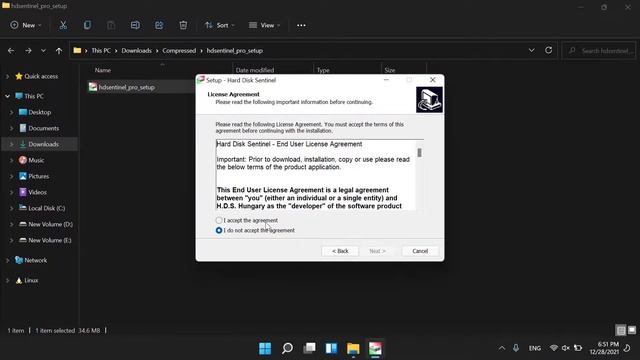The height and width of the screenshot is (360, 640).
Task: Switch to large thumbnails view icon
Action: [632, 330]
